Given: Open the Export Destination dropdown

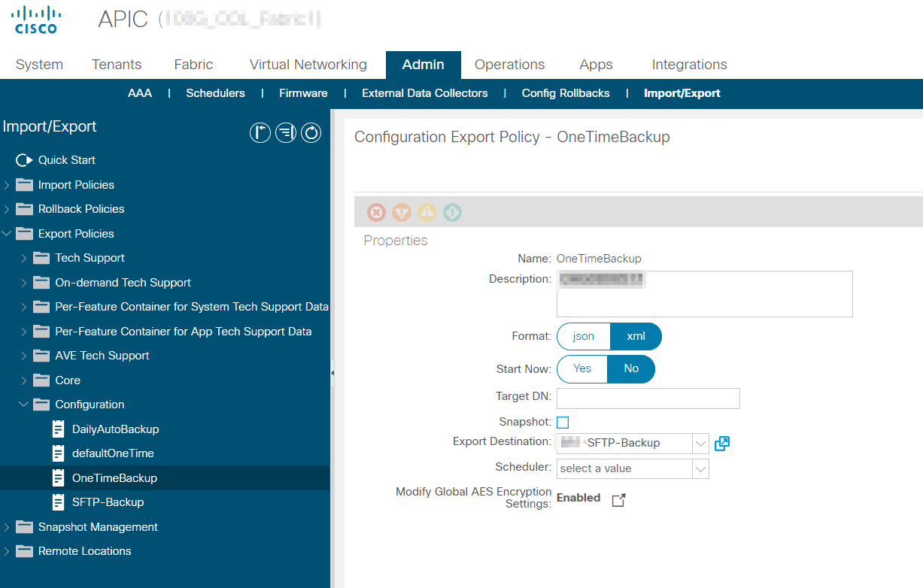Looking at the screenshot, I should 700,444.
